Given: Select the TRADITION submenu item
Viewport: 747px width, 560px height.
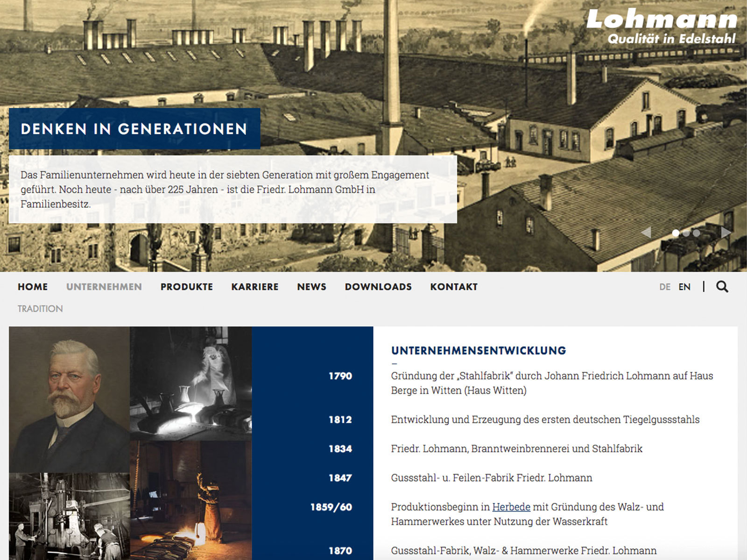Looking at the screenshot, I should tap(40, 308).
